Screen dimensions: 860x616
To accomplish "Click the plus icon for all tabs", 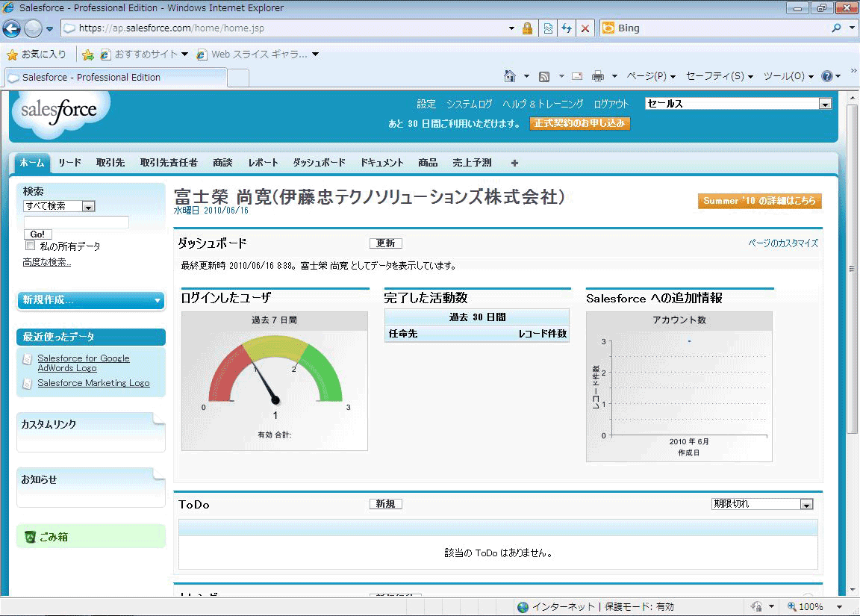I will (x=514, y=163).
